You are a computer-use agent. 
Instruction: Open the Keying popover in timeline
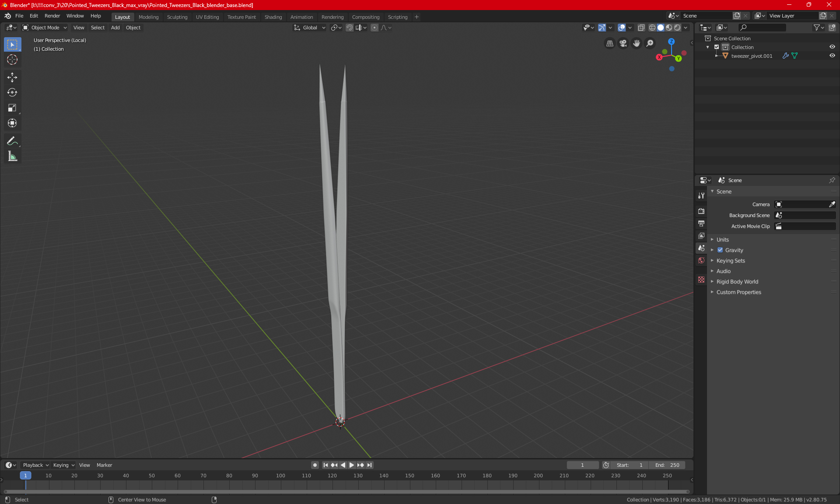pyautogui.click(x=63, y=465)
